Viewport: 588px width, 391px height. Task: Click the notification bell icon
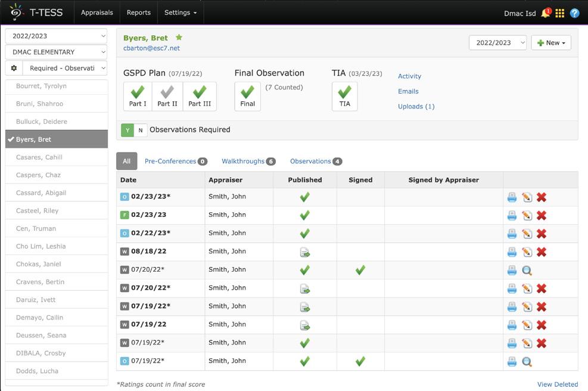point(545,13)
